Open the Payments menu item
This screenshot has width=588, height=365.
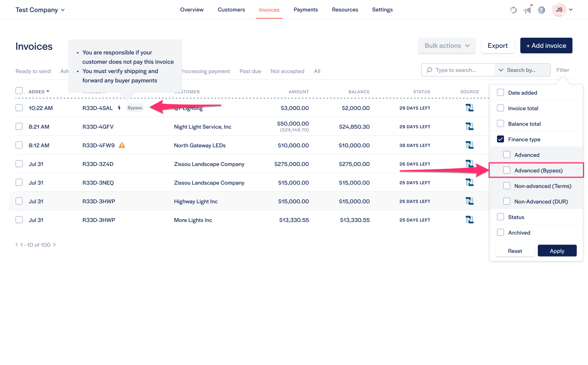click(x=306, y=9)
